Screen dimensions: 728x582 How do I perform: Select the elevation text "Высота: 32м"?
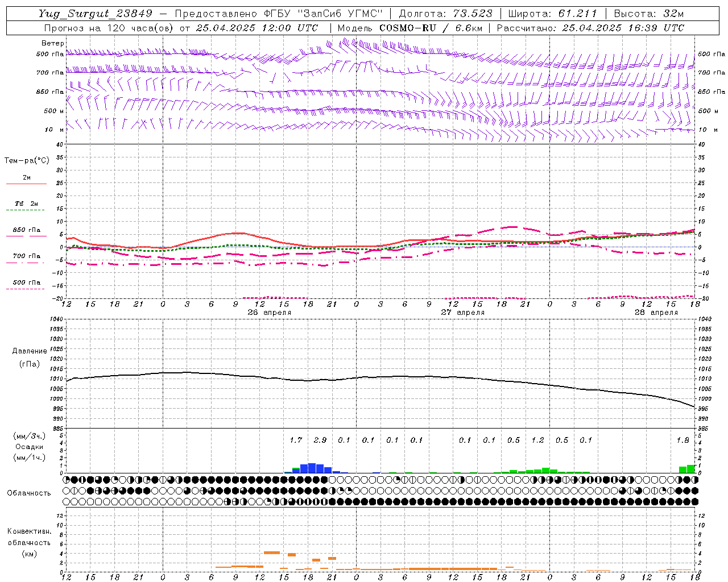tap(648, 14)
